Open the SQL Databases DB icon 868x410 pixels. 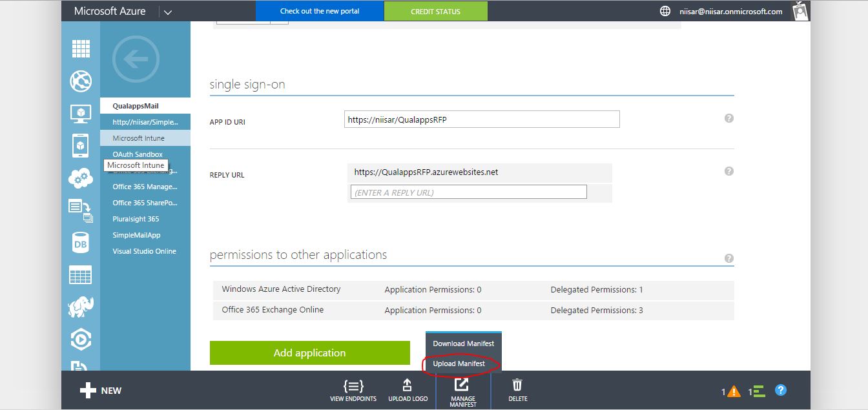pyautogui.click(x=81, y=243)
